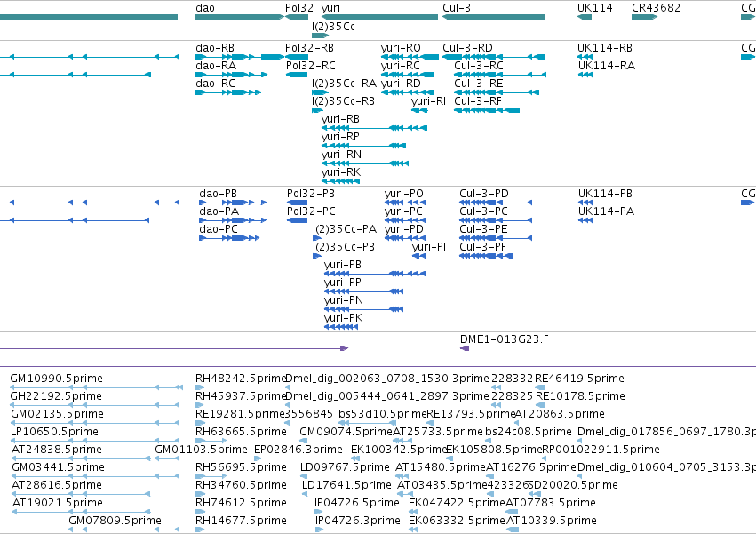Click transcript Cul-3-RC
This screenshot has width=756, height=534.
479,66
